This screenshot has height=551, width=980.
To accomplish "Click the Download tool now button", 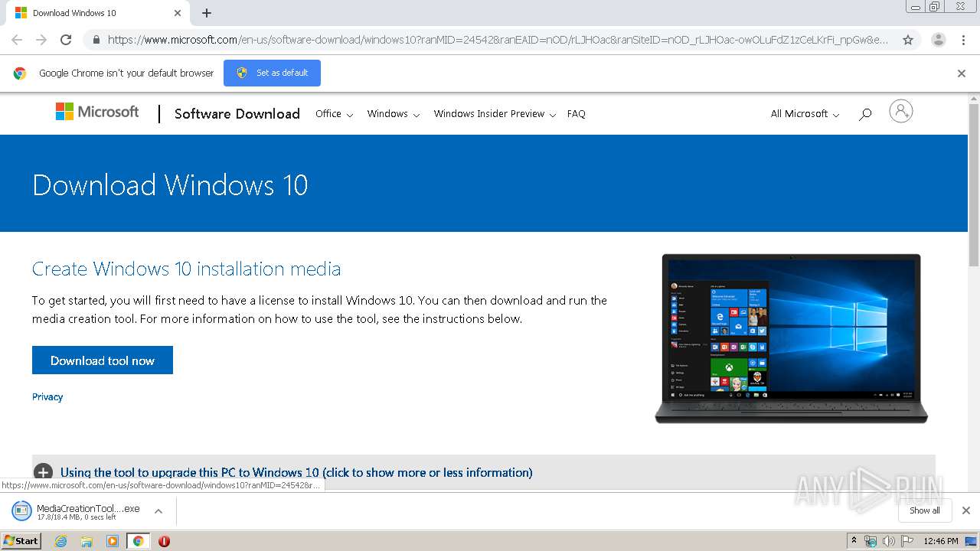I will coord(103,360).
